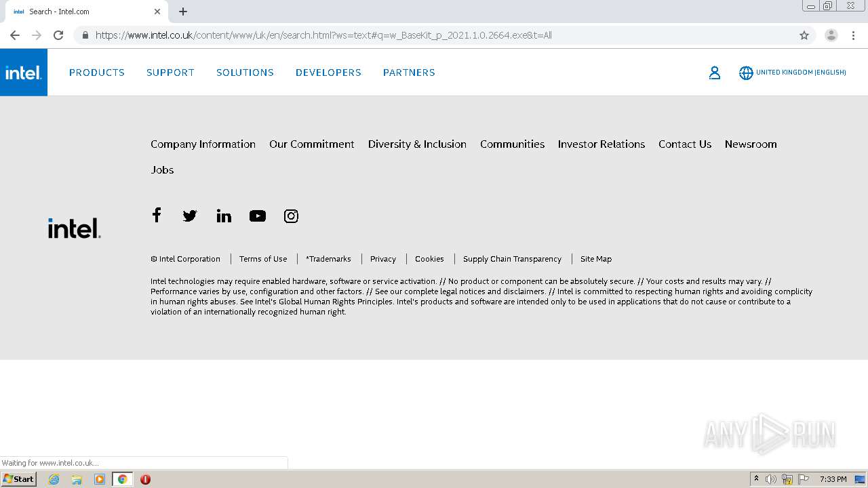This screenshot has height=488, width=868.
Task: Open Internet Explorer from taskbar
Action: [x=54, y=479]
